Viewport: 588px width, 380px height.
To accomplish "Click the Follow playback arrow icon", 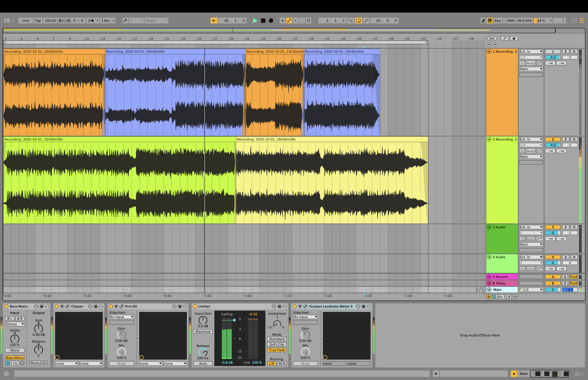I will [214, 20].
